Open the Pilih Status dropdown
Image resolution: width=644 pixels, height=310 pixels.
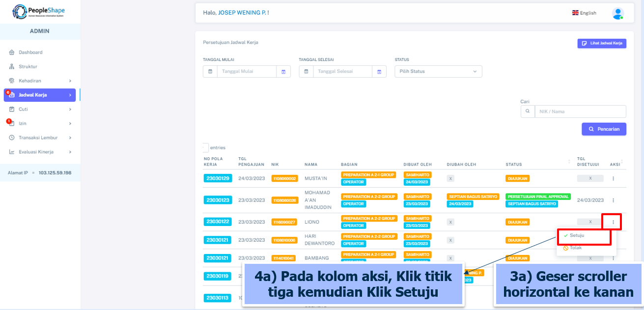coord(438,72)
